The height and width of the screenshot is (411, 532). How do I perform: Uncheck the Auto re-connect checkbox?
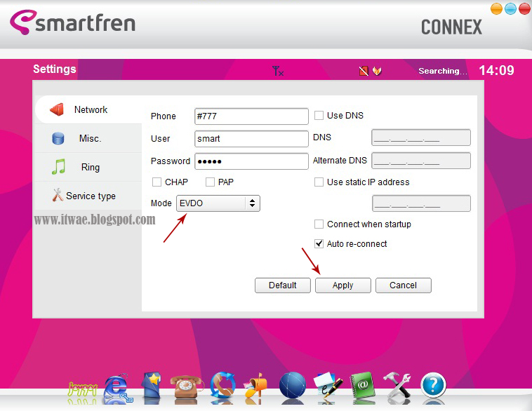pyautogui.click(x=319, y=244)
